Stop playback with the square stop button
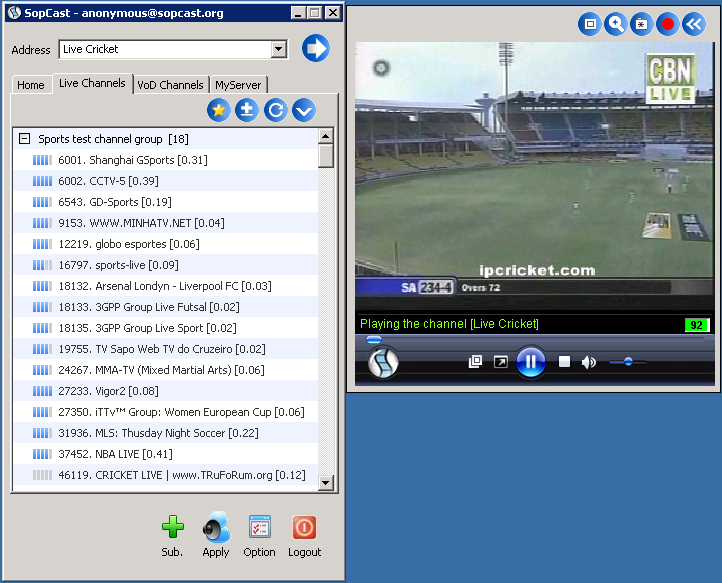The width and height of the screenshot is (722, 583). click(x=564, y=362)
